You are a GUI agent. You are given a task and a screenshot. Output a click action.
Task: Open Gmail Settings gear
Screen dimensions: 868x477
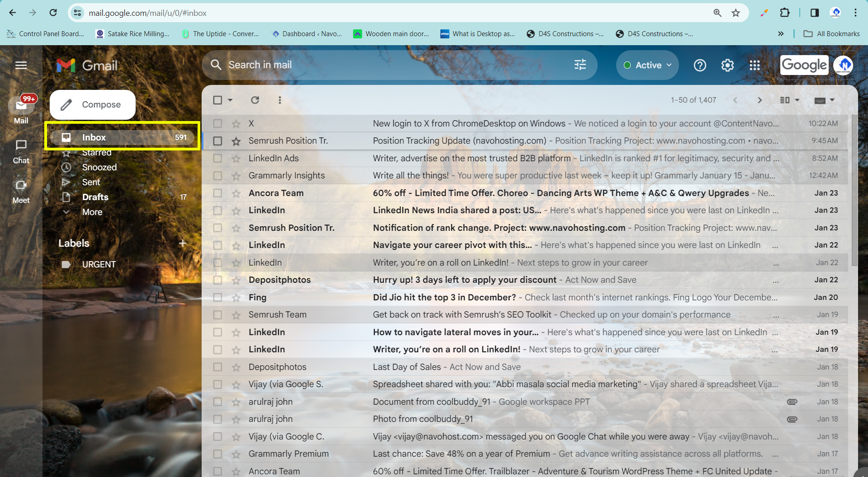[727, 65]
